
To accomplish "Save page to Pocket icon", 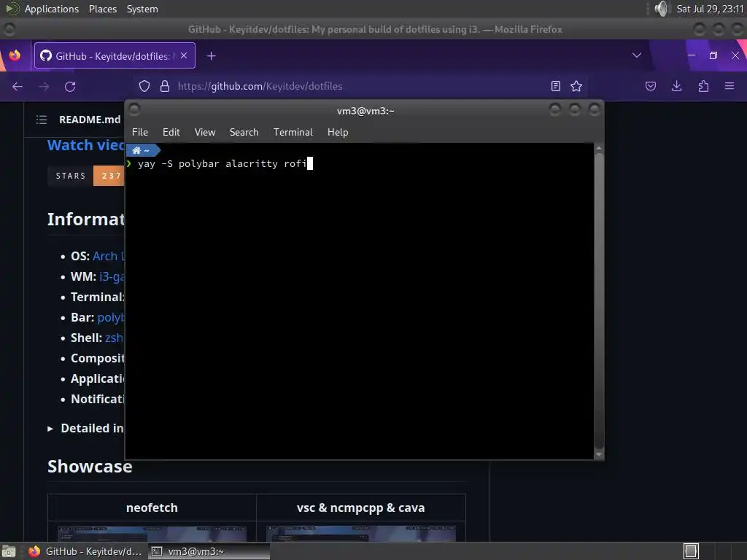I will pos(651,86).
